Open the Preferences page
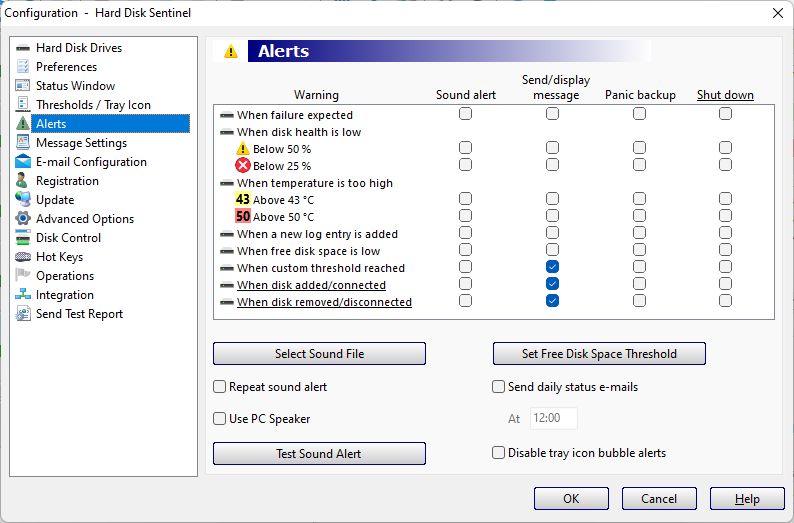This screenshot has height=523, width=794. [x=66, y=67]
